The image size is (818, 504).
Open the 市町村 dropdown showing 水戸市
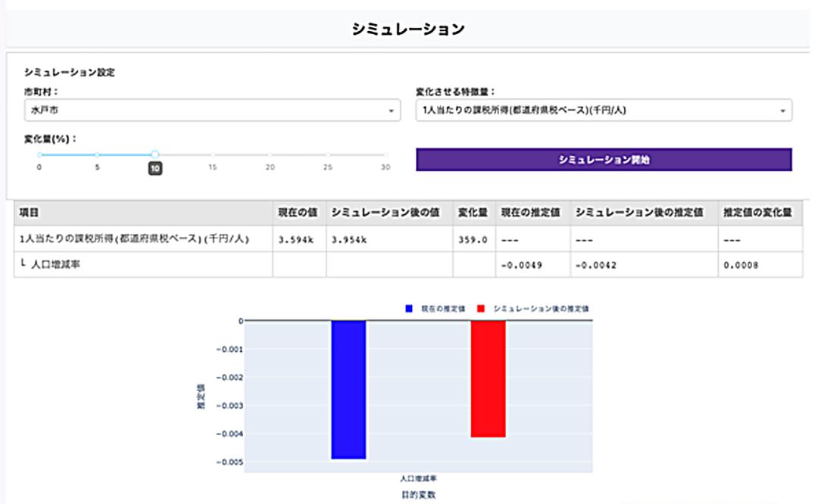click(204, 110)
